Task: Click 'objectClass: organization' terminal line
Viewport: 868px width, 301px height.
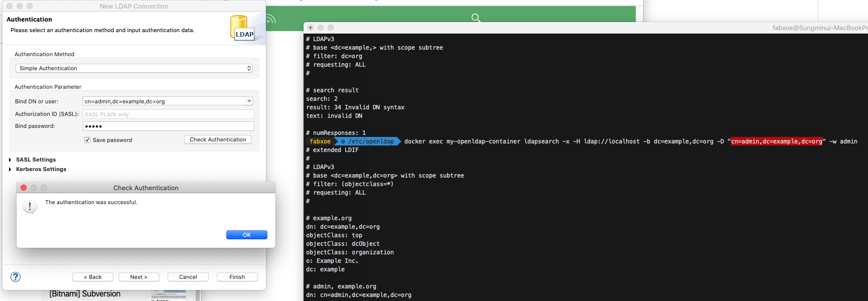Action: (350, 252)
